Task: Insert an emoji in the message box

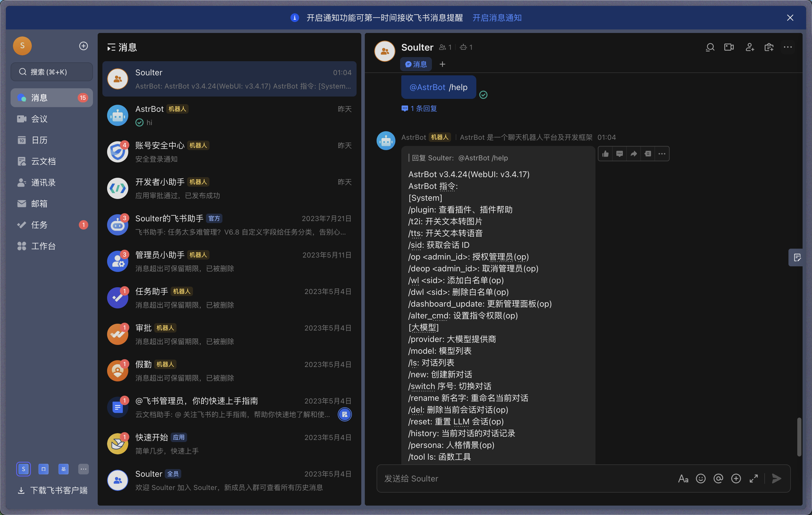Action: (x=701, y=478)
